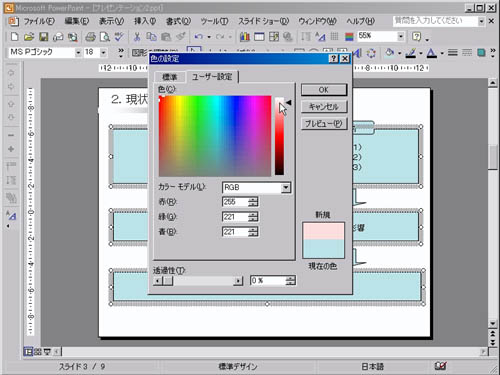Toggle Show Formatting on the standard toolbar

(320, 36)
